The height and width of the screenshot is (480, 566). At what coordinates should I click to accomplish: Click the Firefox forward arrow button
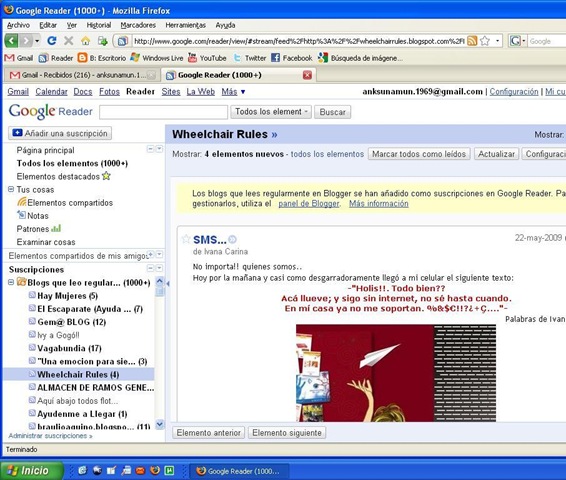[26, 41]
